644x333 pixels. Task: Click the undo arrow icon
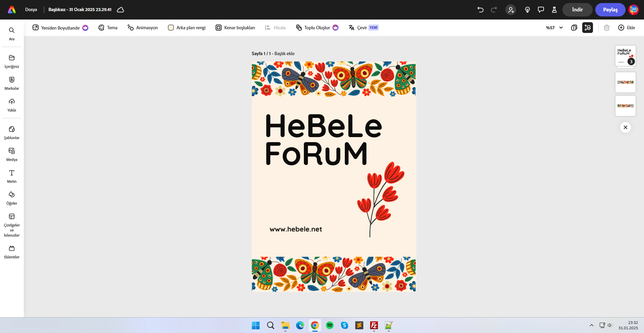pyautogui.click(x=480, y=10)
